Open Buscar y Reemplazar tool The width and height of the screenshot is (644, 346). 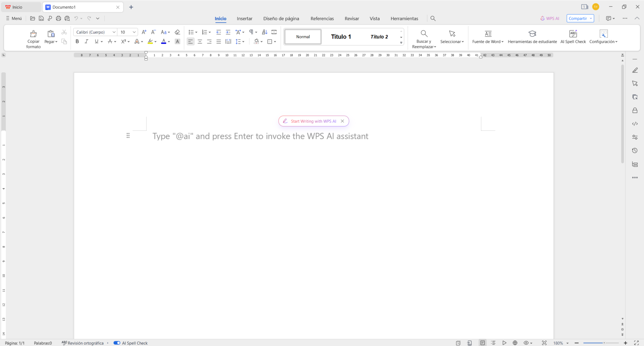(424, 34)
